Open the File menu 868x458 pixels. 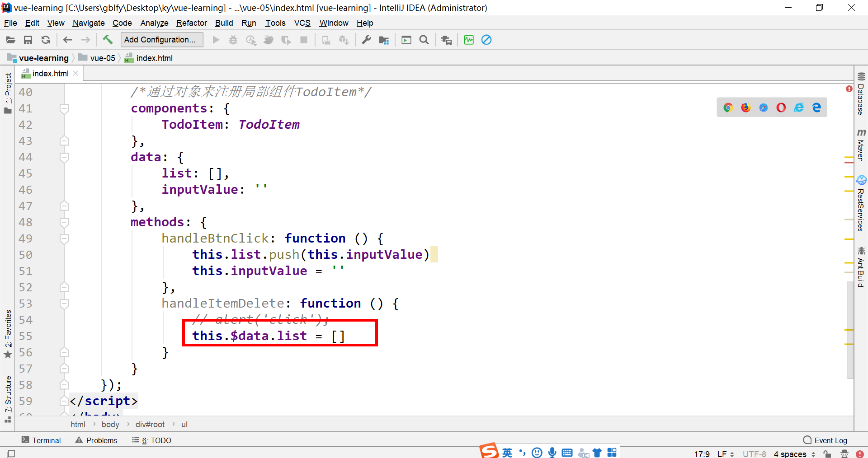click(10, 23)
